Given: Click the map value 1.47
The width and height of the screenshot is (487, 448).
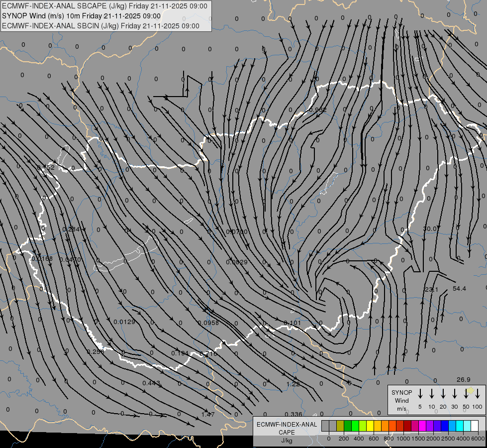Looking at the screenshot, I should tap(208, 414).
